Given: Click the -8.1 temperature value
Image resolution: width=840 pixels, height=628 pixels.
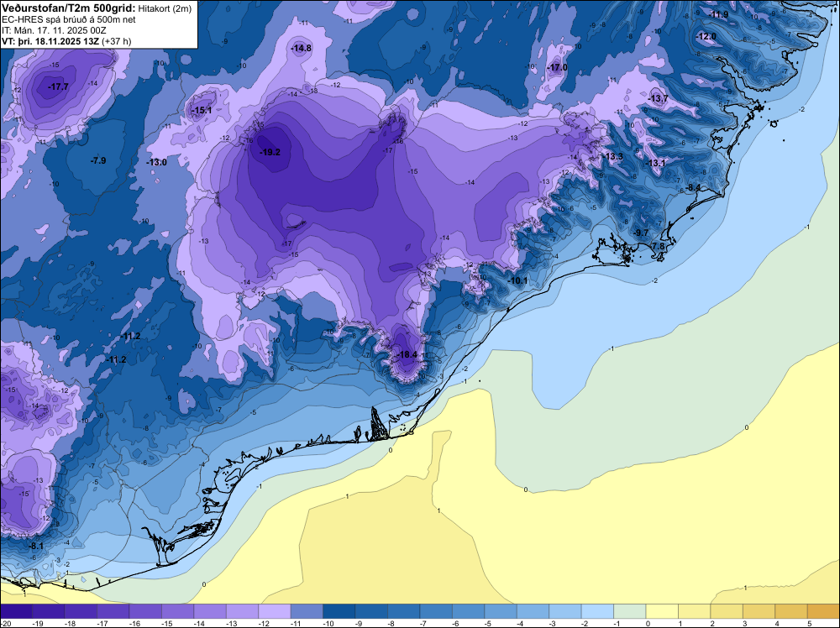Looking at the screenshot, I should tap(35, 546).
